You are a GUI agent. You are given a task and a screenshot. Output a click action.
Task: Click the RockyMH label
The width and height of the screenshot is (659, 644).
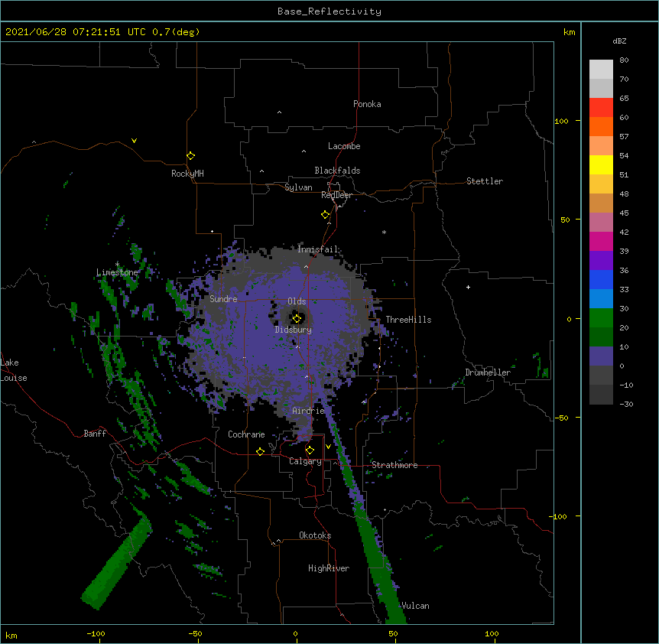[x=187, y=174]
